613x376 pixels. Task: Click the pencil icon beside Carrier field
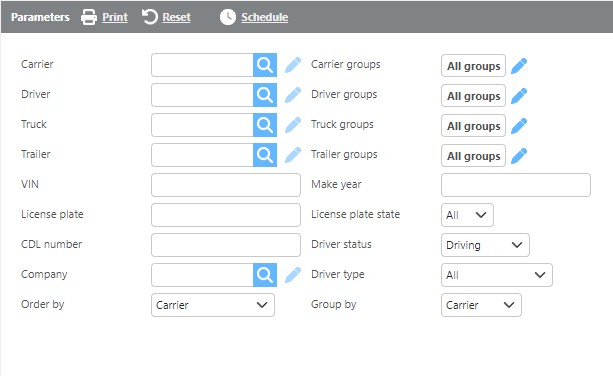point(293,65)
